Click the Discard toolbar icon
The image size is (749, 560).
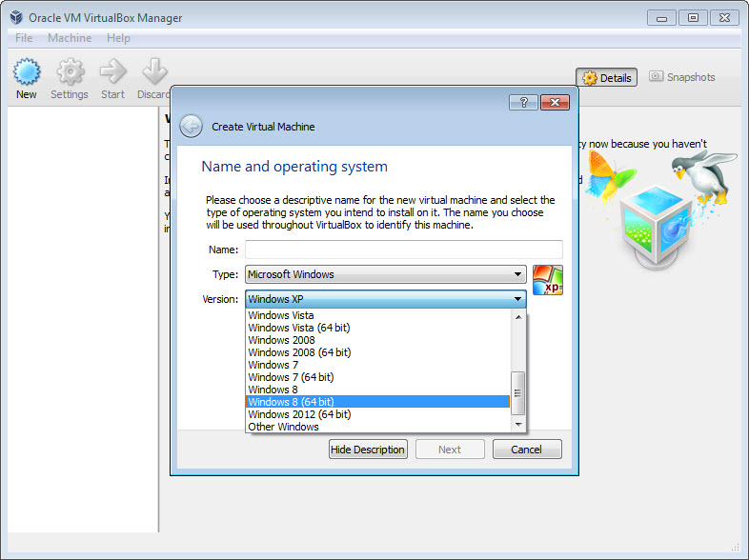pyautogui.click(x=154, y=72)
